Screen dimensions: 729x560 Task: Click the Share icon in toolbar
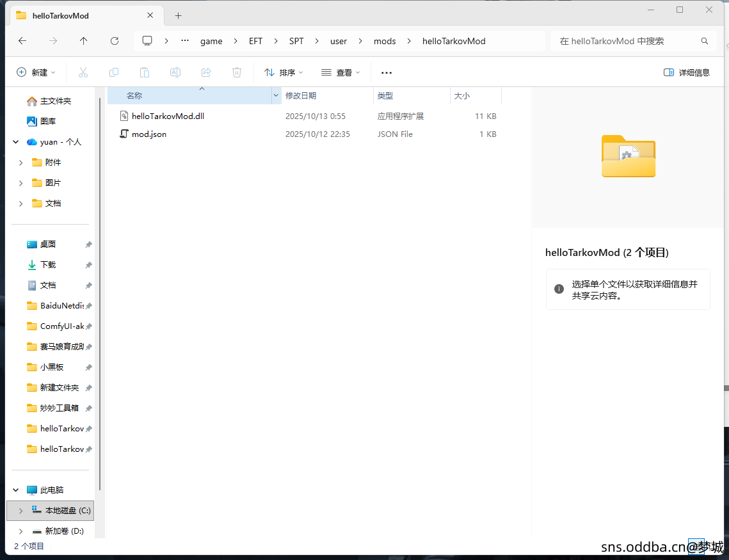tap(206, 72)
